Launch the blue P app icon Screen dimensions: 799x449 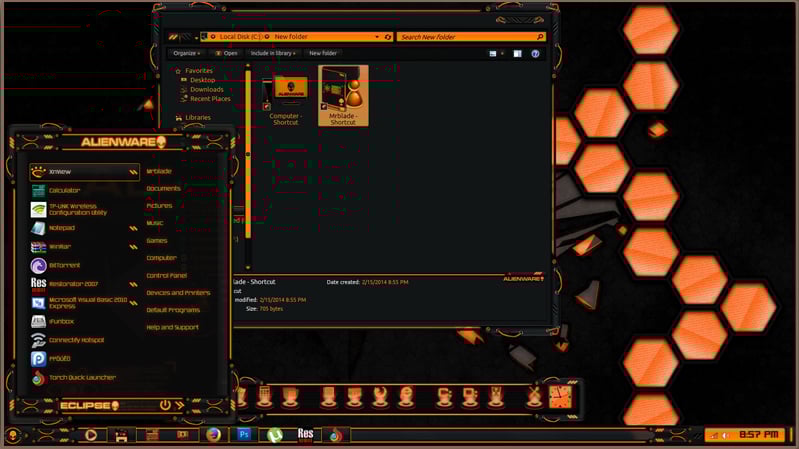point(38,359)
